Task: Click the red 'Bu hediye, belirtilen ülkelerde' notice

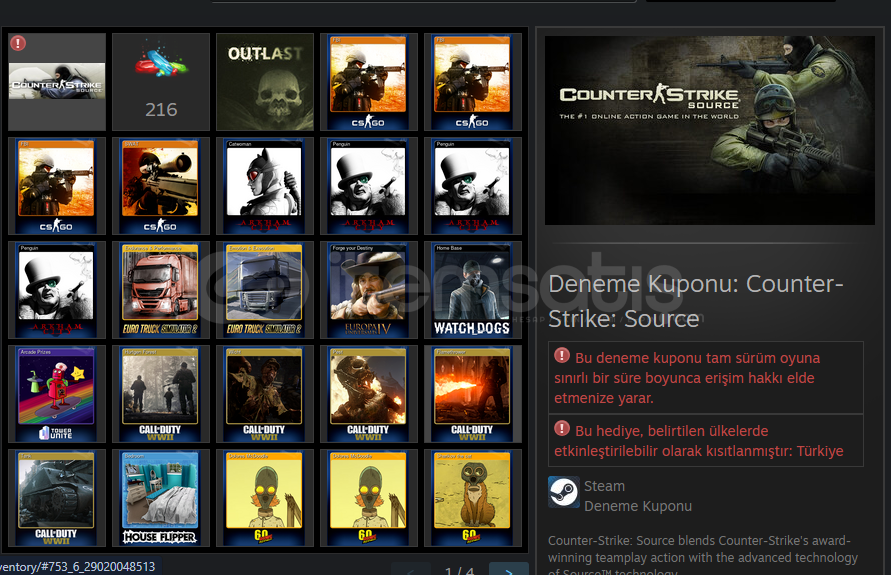Action: pyautogui.click(x=706, y=441)
